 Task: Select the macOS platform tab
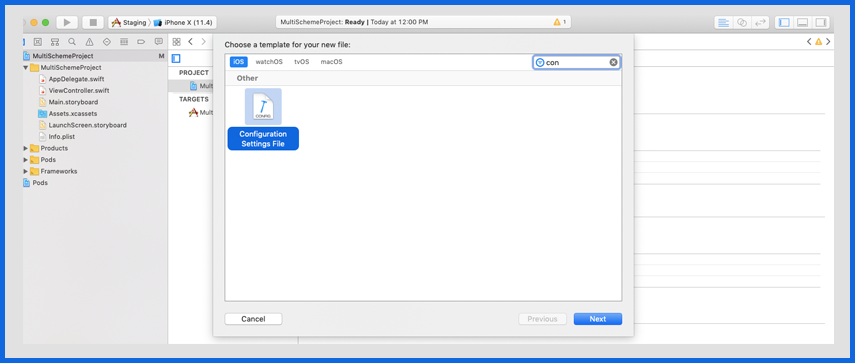332,62
